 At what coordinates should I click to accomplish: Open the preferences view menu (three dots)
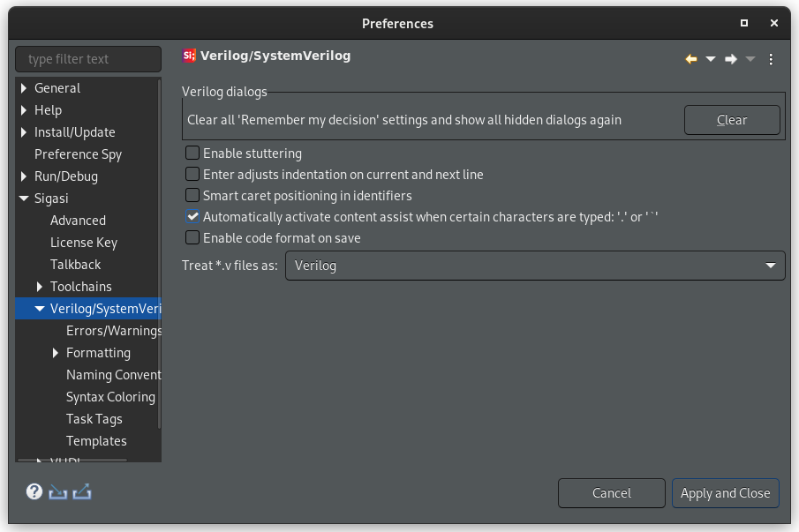pyautogui.click(x=771, y=59)
